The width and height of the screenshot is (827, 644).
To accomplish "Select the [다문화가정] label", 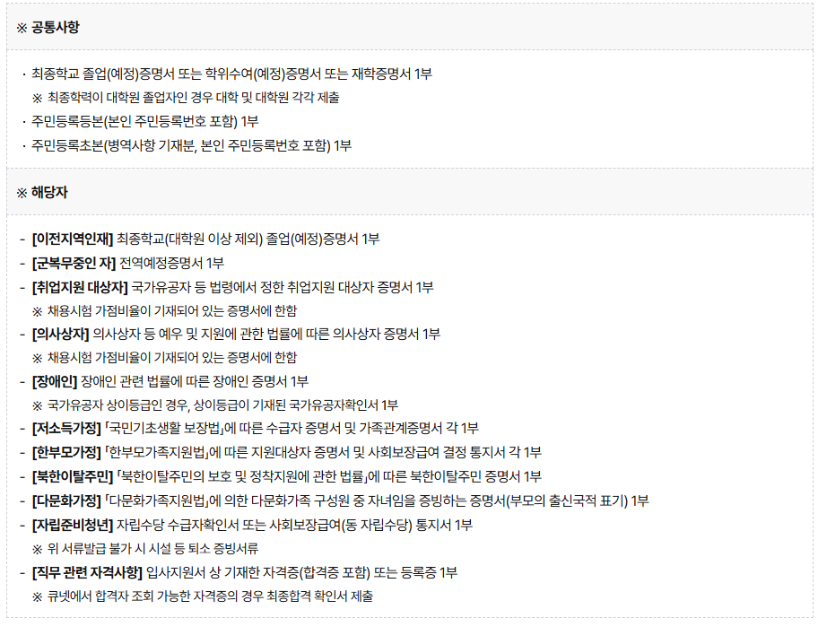I will pyautogui.click(x=66, y=500).
